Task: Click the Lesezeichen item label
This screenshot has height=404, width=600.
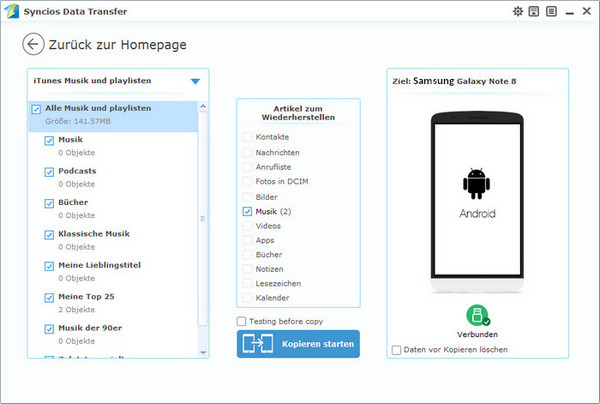Action: pyautogui.click(x=278, y=283)
